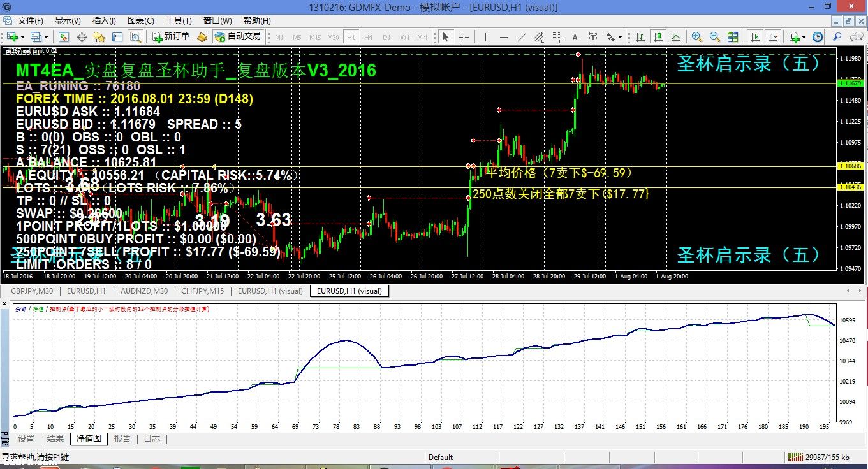This screenshot has height=469, width=868.
Task: Open the Market Watch window icon
Action: pos(64,37)
